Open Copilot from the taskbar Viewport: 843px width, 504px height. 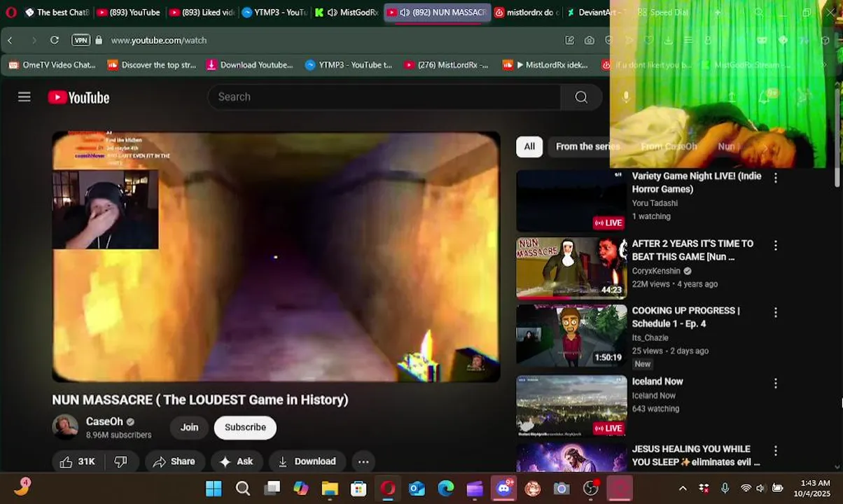point(301,488)
